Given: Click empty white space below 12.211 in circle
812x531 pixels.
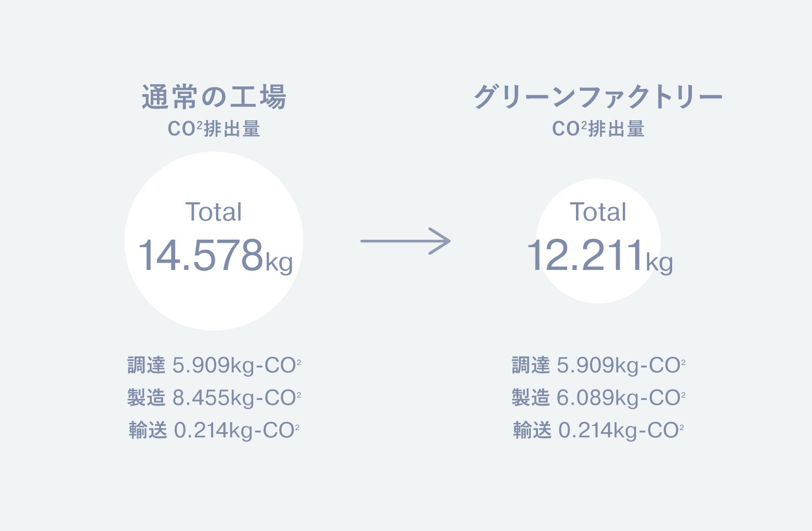Looking at the screenshot, I should pyautogui.click(x=598, y=289).
